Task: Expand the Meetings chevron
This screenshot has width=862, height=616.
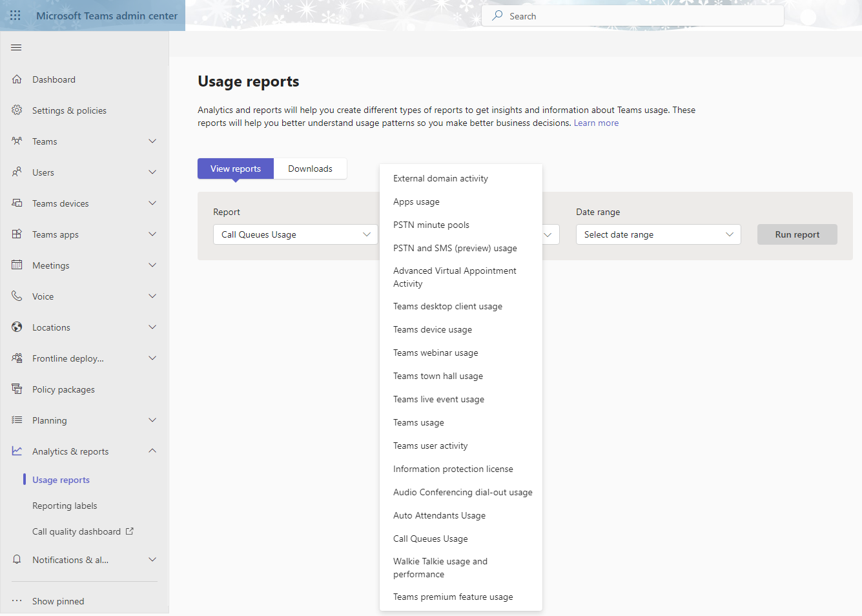Action: coord(152,265)
